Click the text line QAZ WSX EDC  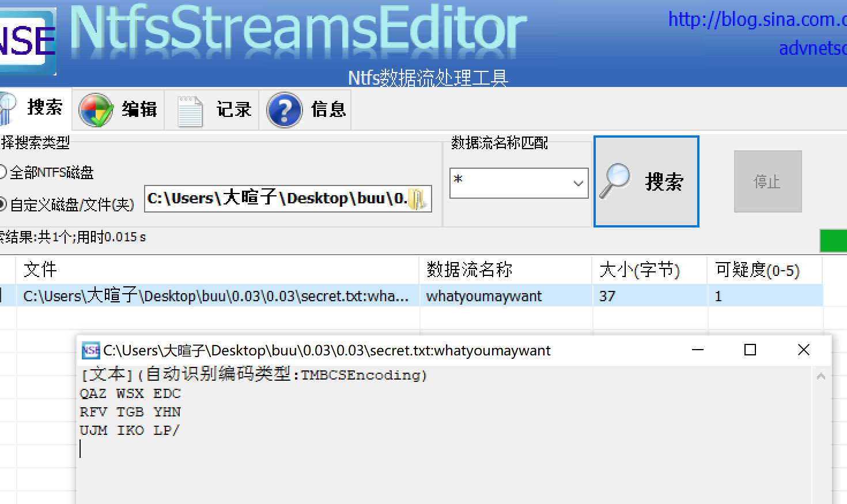click(130, 394)
